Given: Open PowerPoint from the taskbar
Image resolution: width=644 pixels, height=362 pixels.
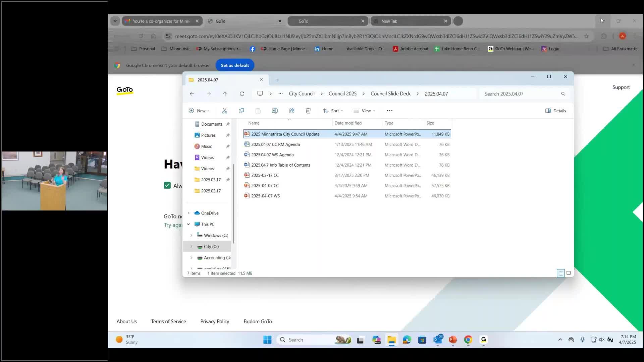Looking at the screenshot, I should [x=452, y=340].
